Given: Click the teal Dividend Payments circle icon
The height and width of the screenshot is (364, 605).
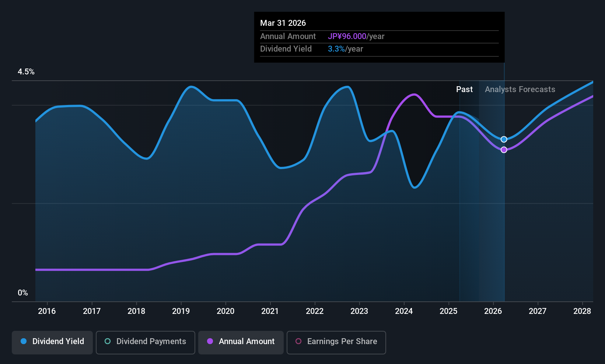Looking at the screenshot, I should pyautogui.click(x=108, y=341).
